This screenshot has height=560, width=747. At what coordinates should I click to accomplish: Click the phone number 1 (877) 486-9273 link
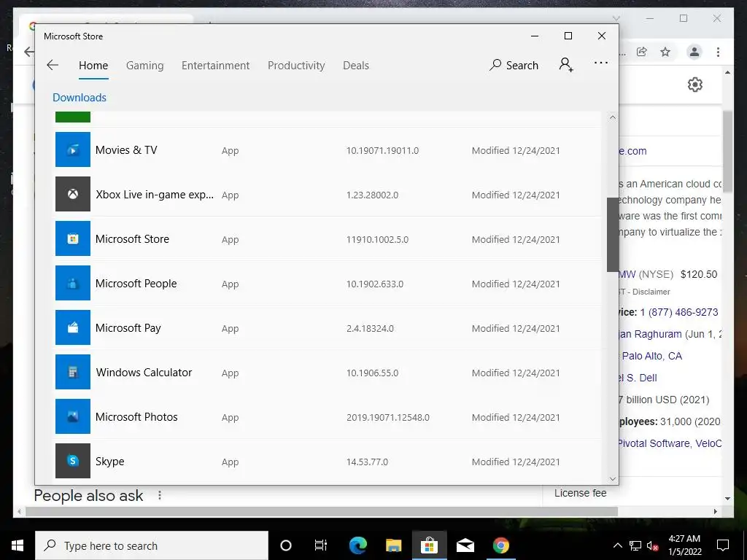pyautogui.click(x=679, y=312)
